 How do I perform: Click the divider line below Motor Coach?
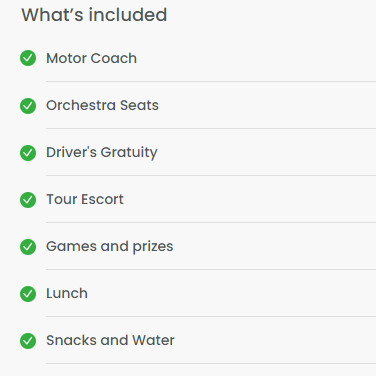pyautogui.click(x=211, y=81)
